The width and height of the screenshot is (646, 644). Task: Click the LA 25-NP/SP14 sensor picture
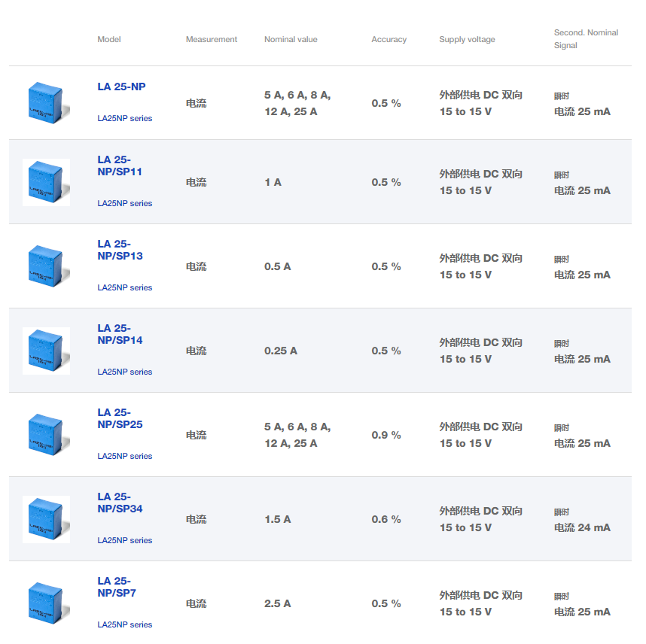[x=46, y=351]
